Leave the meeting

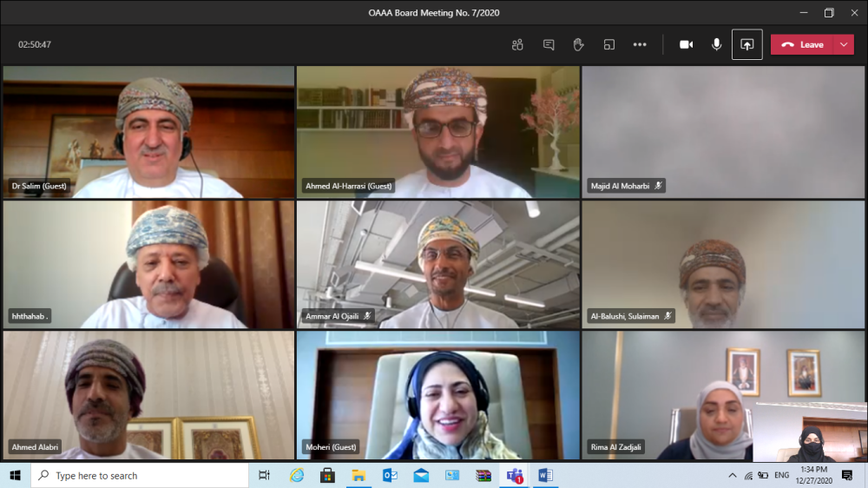(802, 44)
